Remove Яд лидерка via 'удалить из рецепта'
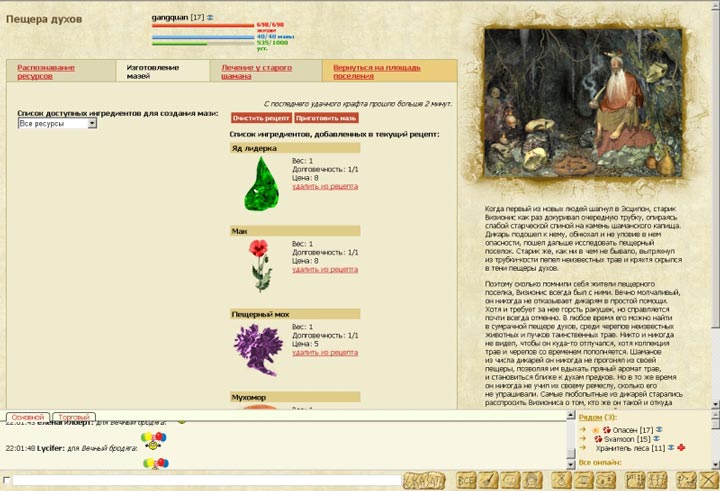Image resolution: width=720 pixels, height=491 pixels. (325, 186)
